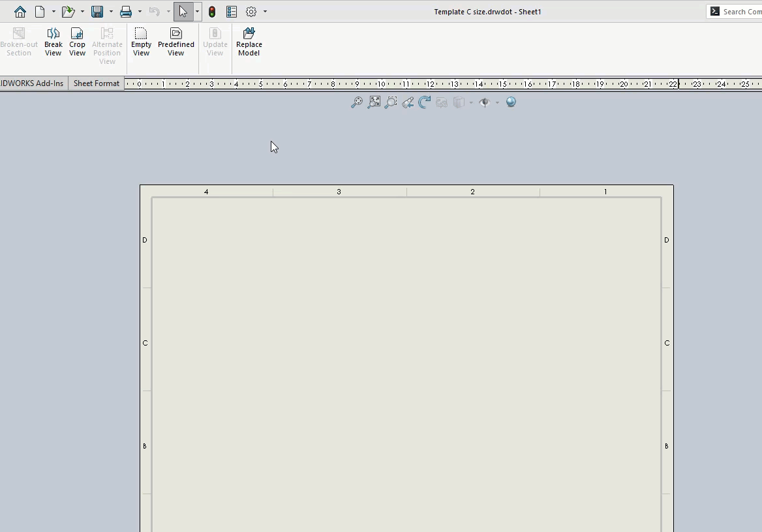Open the SOLIDWORKS Add-Ins tab
762x532 pixels.
(x=32, y=83)
